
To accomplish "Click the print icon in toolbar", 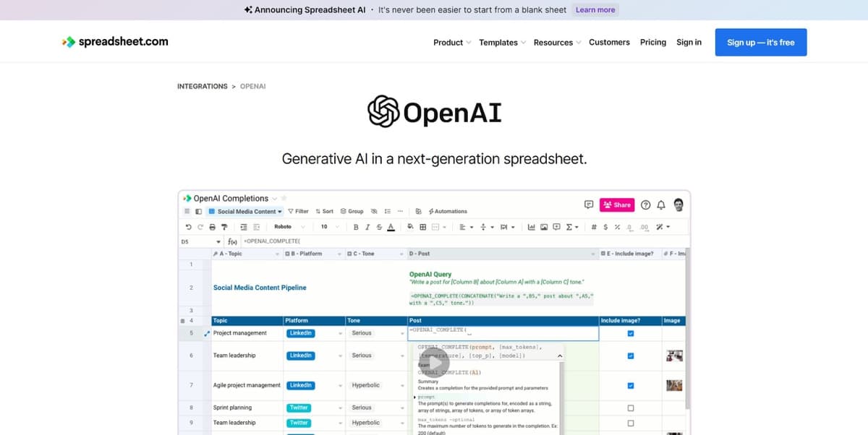I will (x=212, y=227).
